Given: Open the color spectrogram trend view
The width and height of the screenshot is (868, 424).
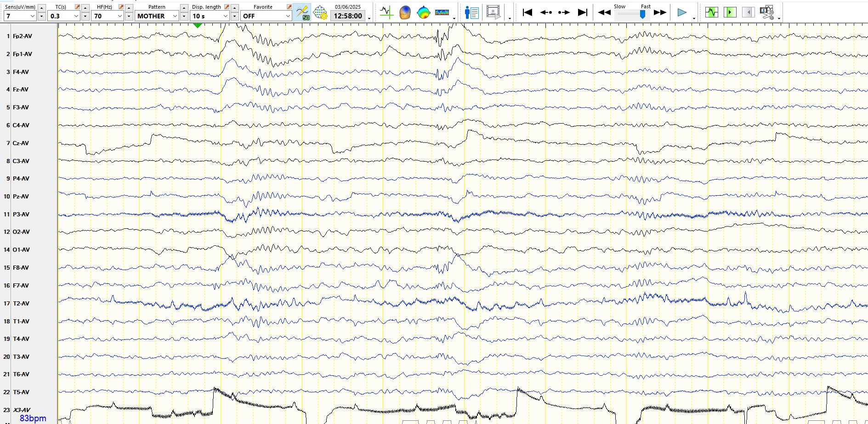Looking at the screenshot, I should [x=442, y=12].
